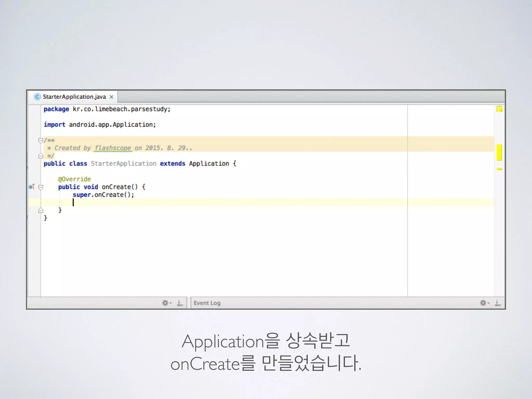
Task: Collapse the comment end fold marker
Action: pos(41,156)
